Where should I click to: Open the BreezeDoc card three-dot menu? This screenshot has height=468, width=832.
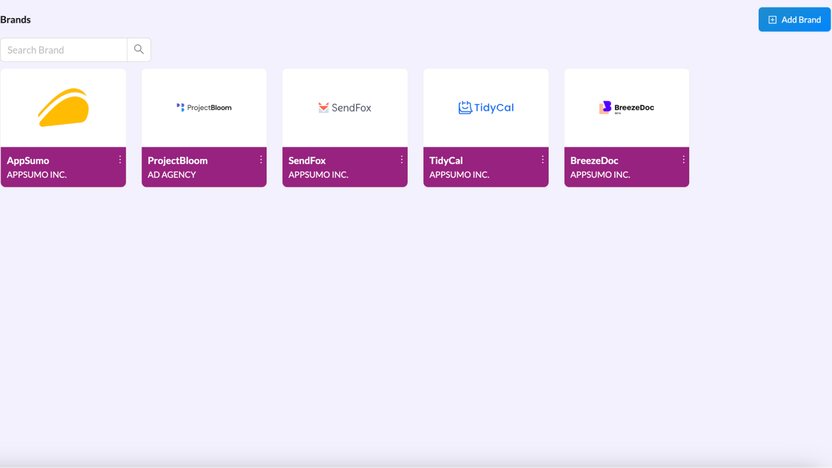[x=683, y=160]
